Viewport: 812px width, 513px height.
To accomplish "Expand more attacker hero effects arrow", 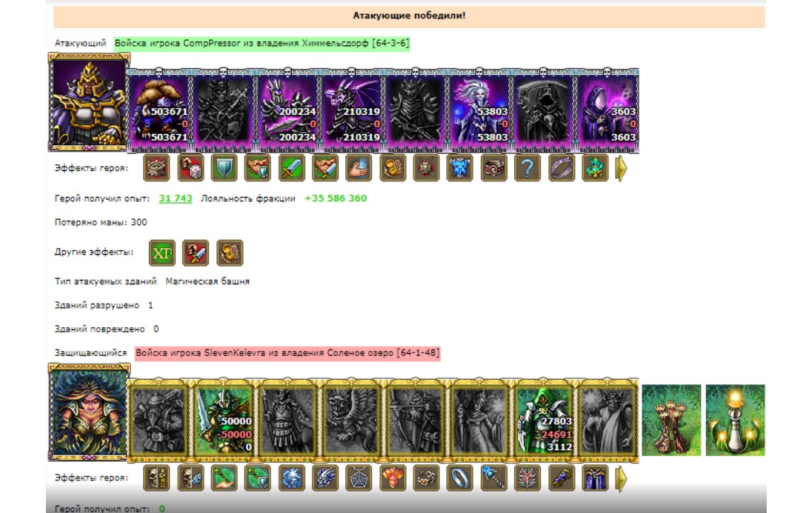I will [621, 168].
